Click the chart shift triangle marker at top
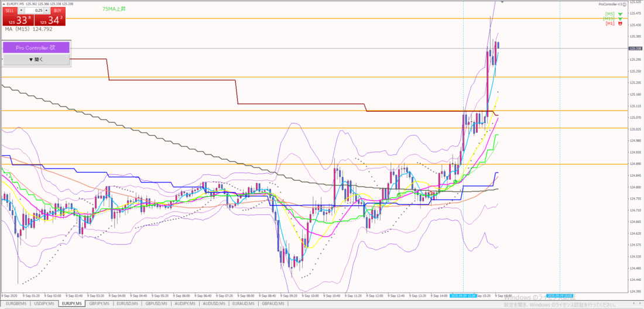 point(502,2)
